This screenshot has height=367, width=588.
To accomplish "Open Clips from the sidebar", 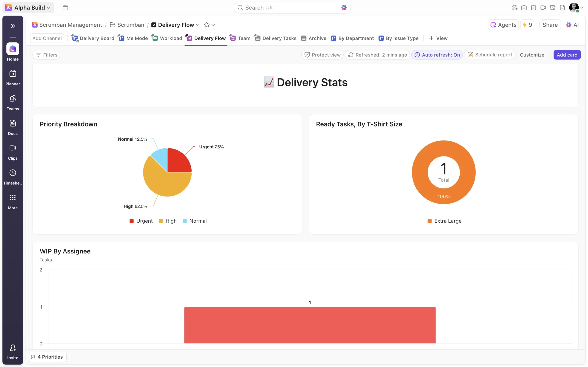I will click(x=13, y=152).
